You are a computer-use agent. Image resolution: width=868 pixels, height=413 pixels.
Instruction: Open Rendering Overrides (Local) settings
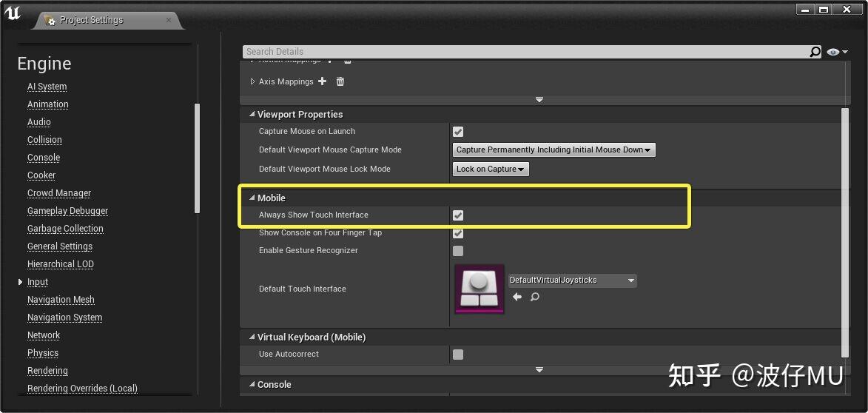[82, 388]
